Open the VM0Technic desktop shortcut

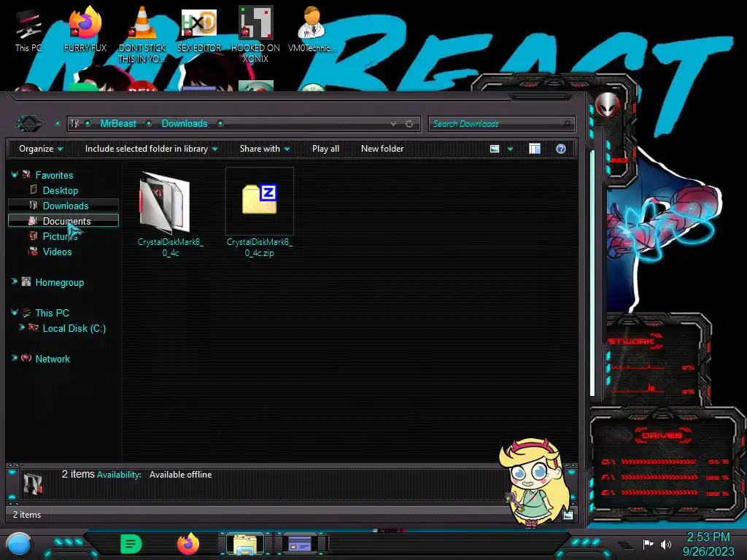(x=311, y=29)
